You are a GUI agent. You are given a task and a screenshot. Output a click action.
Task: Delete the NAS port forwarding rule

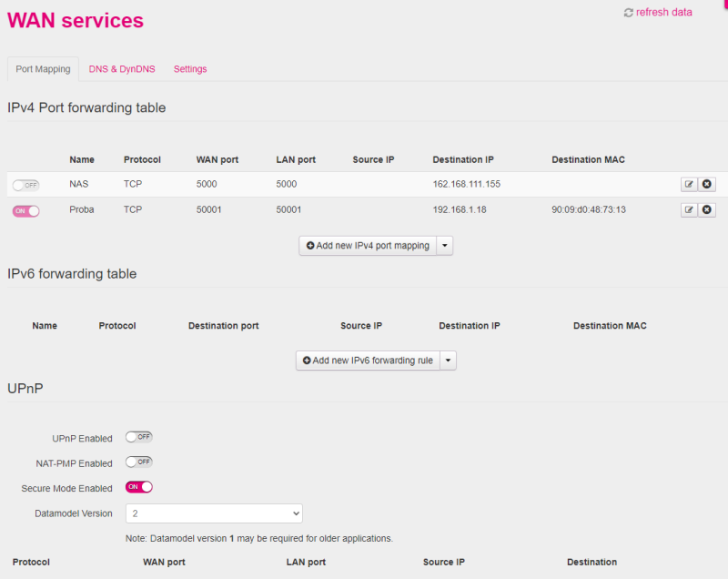pos(707,184)
